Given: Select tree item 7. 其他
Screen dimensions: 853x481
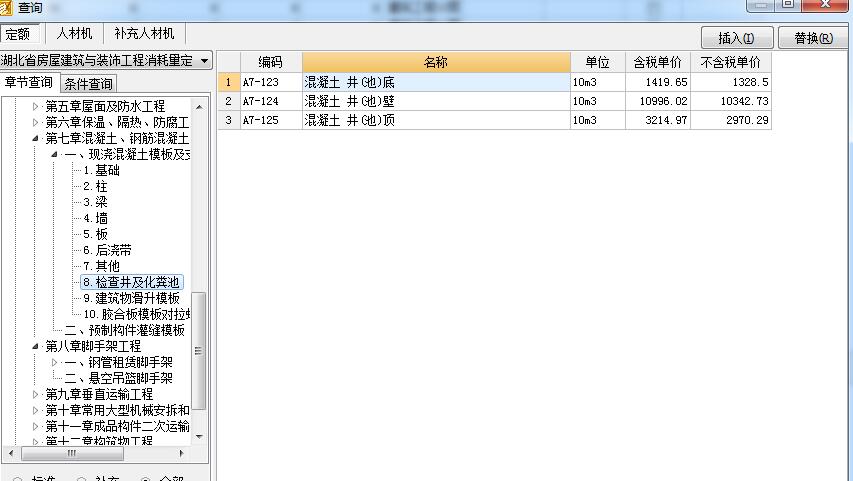Looking at the screenshot, I should coord(101,266).
